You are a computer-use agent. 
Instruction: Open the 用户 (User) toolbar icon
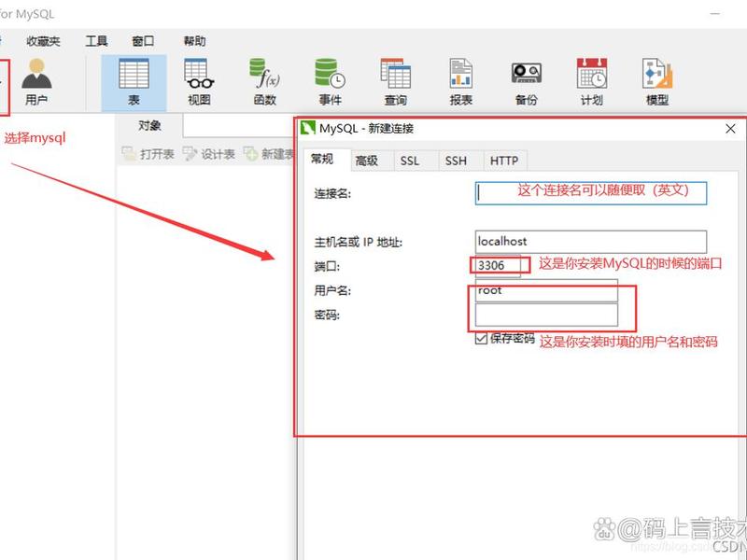36,82
